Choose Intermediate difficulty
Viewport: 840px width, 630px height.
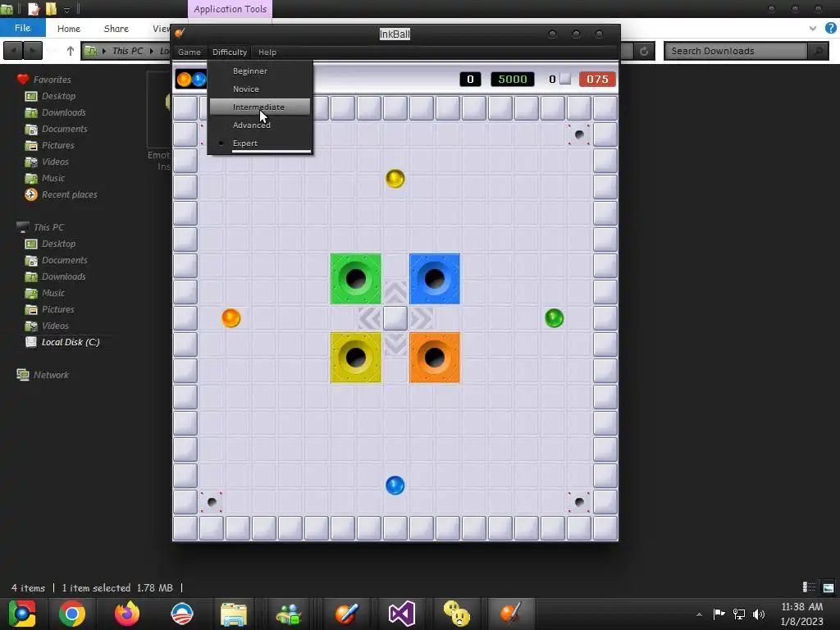pyautogui.click(x=260, y=107)
